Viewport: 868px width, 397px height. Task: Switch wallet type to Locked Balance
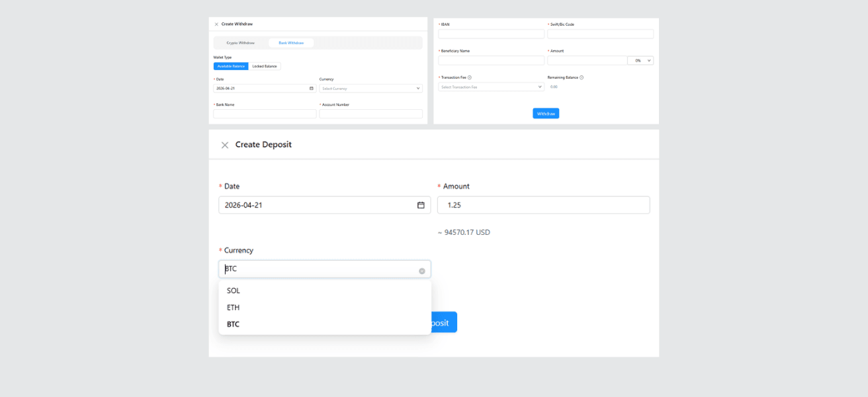click(x=264, y=66)
